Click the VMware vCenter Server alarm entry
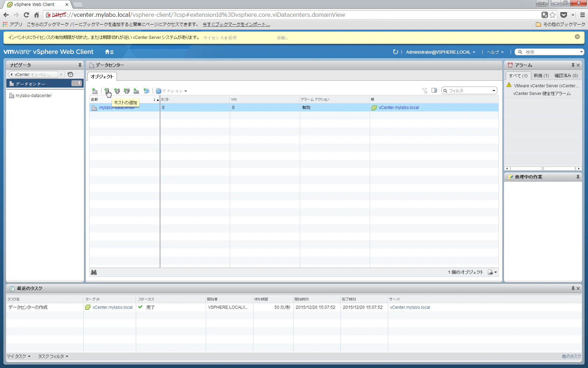Screen dimensions: 588x368 click(x=546, y=86)
